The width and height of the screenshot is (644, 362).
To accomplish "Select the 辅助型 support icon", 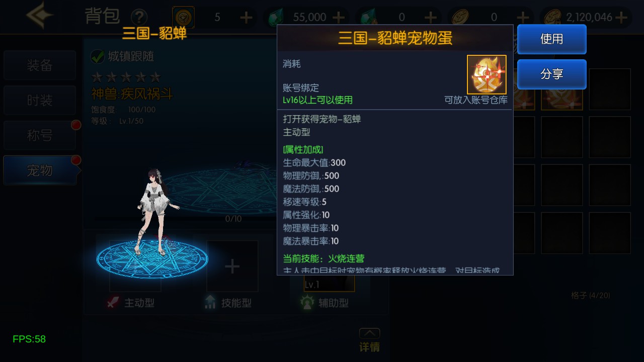I will coord(307,302).
